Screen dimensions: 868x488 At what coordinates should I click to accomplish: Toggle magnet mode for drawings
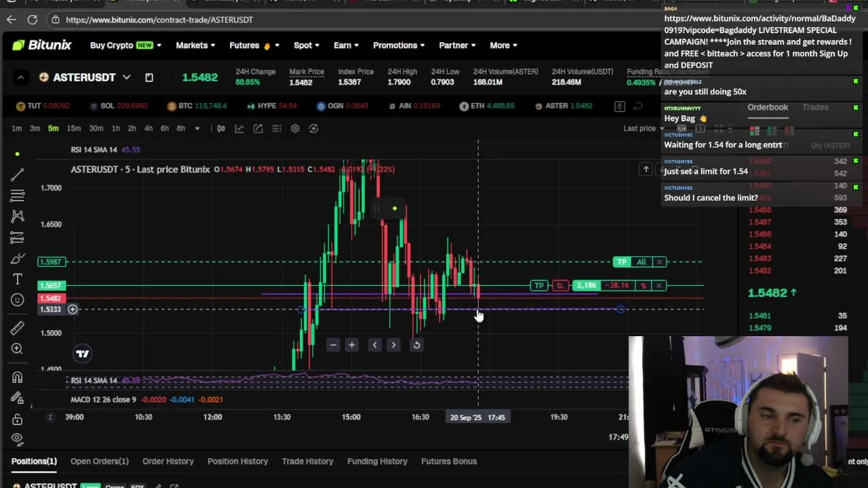(x=18, y=378)
